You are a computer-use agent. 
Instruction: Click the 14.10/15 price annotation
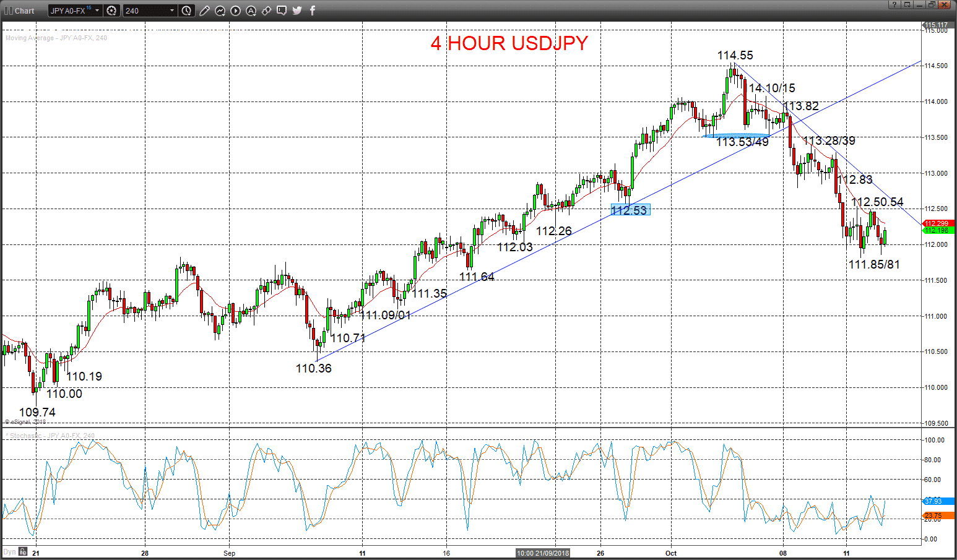(772, 88)
